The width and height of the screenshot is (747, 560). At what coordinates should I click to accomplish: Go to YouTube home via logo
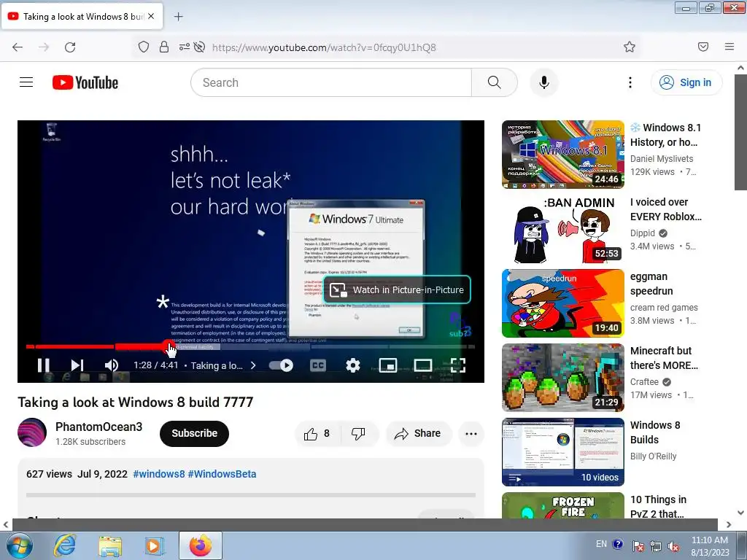click(85, 82)
